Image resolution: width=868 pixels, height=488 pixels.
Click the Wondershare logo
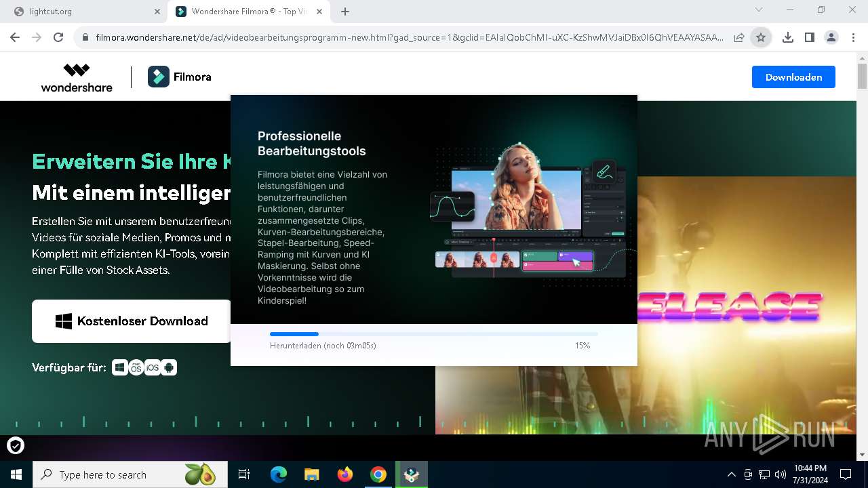[x=77, y=77]
